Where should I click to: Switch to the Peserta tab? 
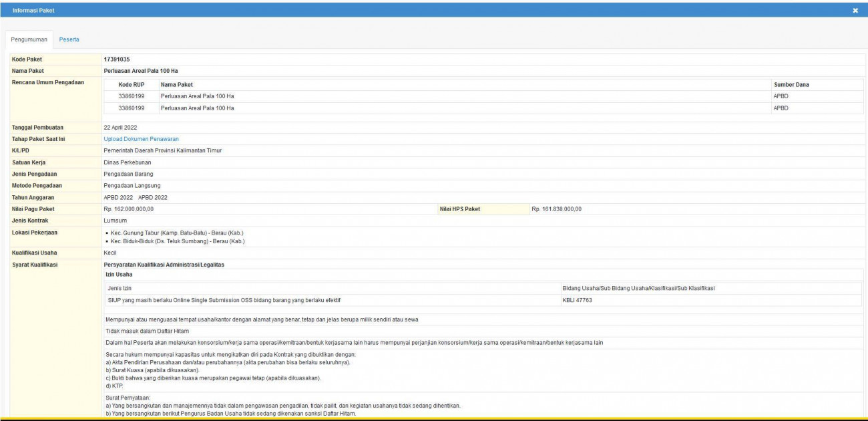(69, 39)
